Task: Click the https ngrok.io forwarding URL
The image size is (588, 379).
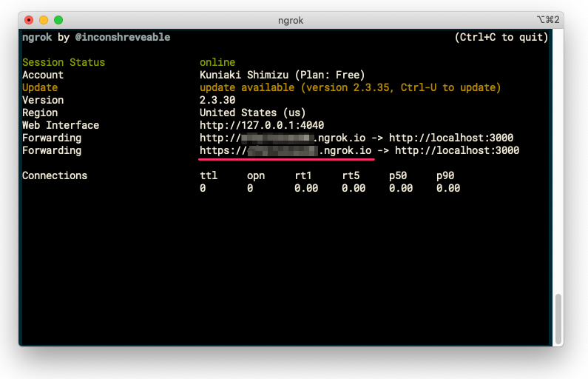Action: click(x=285, y=150)
